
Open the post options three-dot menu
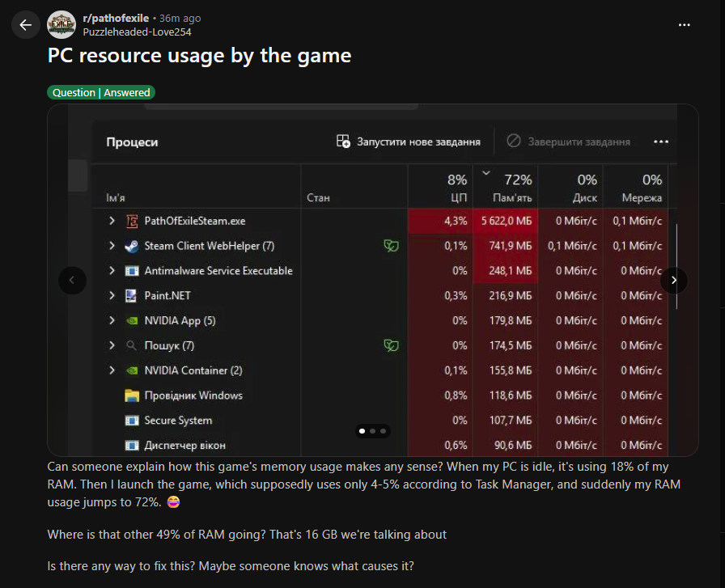coord(684,25)
